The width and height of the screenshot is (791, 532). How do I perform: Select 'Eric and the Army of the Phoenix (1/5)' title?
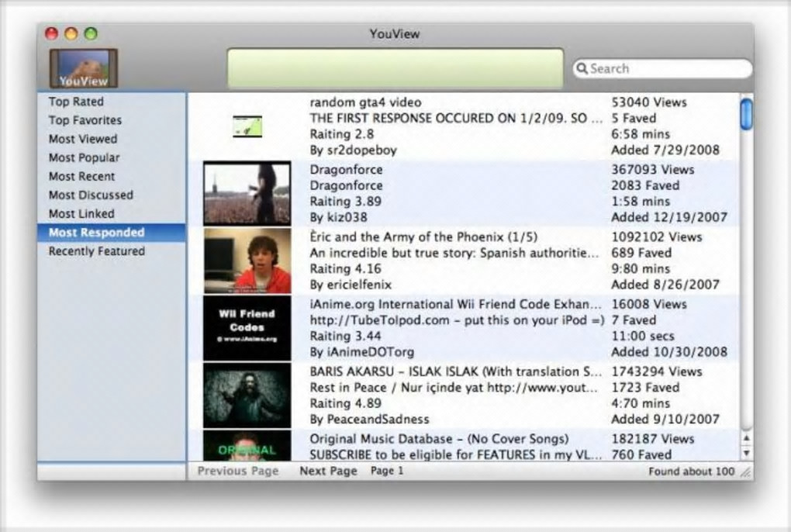click(x=423, y=237)
